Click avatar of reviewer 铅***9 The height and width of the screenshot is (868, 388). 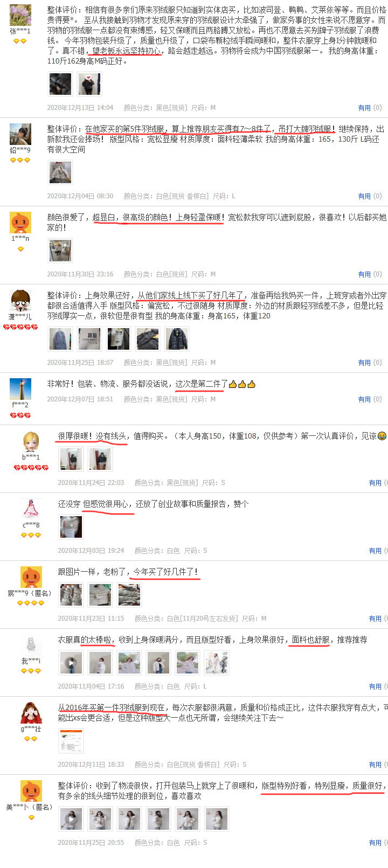click(x=20, y=134)
